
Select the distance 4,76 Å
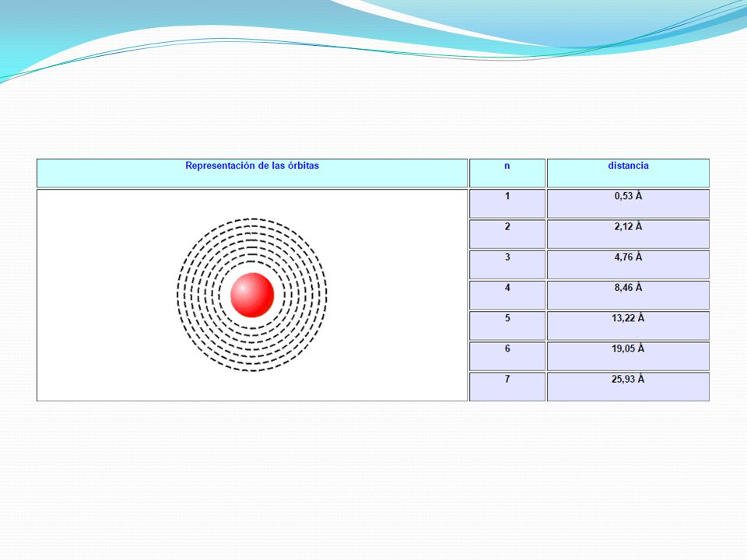point(628,264)
